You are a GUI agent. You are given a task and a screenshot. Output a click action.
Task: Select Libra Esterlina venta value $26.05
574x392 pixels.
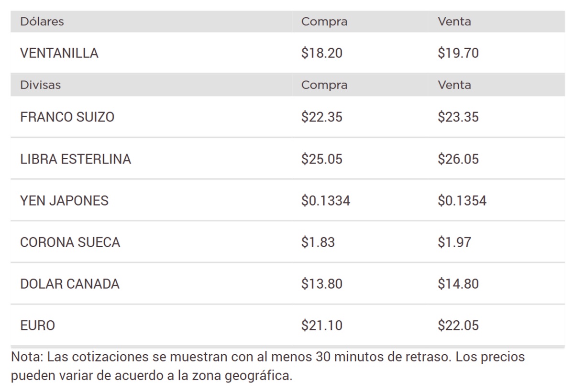click(458, 159)
